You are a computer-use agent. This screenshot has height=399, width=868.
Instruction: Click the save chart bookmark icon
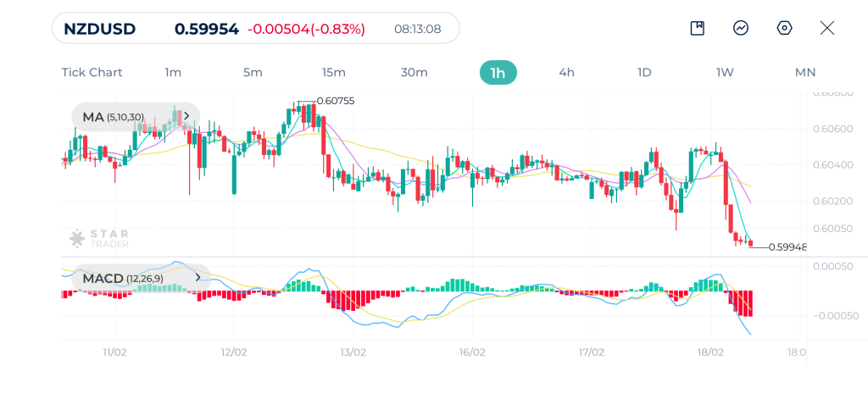[697, 28]
